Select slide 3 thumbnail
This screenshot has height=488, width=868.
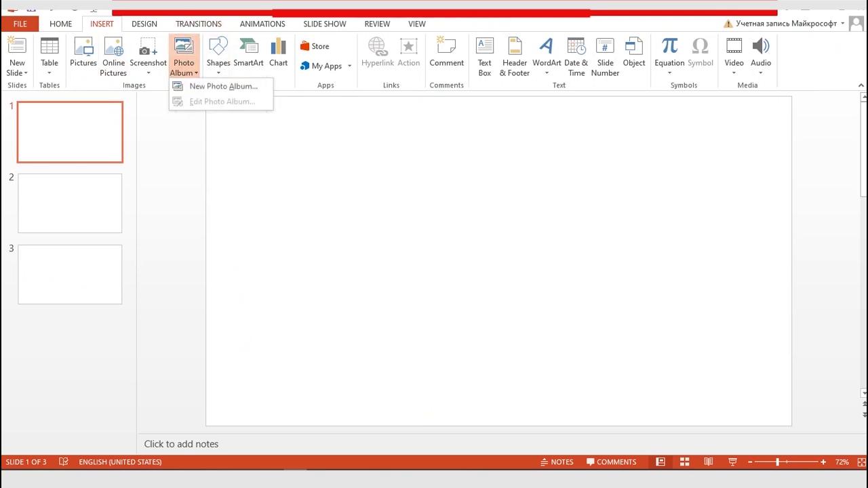coord(70,274)
